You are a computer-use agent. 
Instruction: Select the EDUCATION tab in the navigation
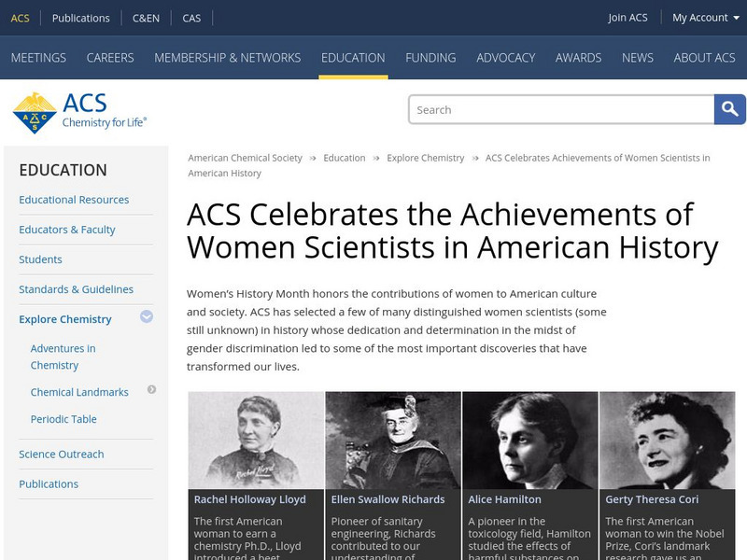tap(353, 57)
